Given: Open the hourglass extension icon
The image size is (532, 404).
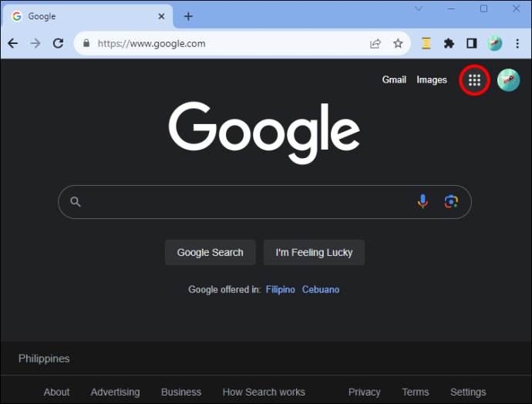Looking at the screenshot, I should 426,43.
